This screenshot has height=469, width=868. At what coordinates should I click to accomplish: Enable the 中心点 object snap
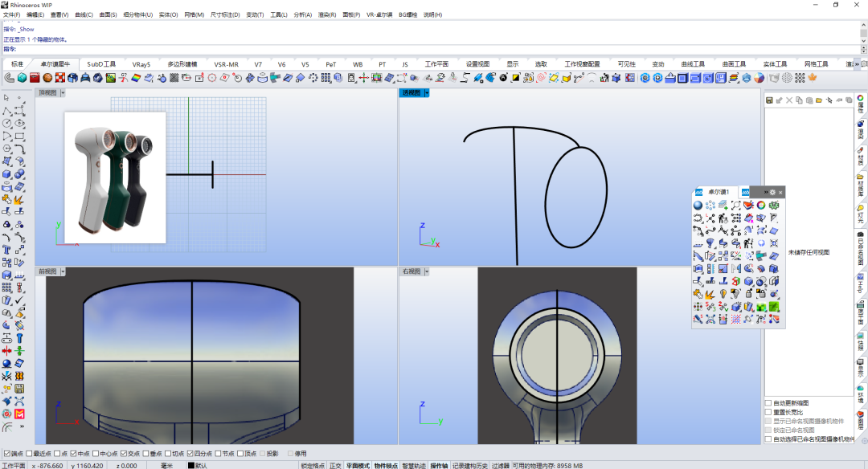click(x=96, y=454)
